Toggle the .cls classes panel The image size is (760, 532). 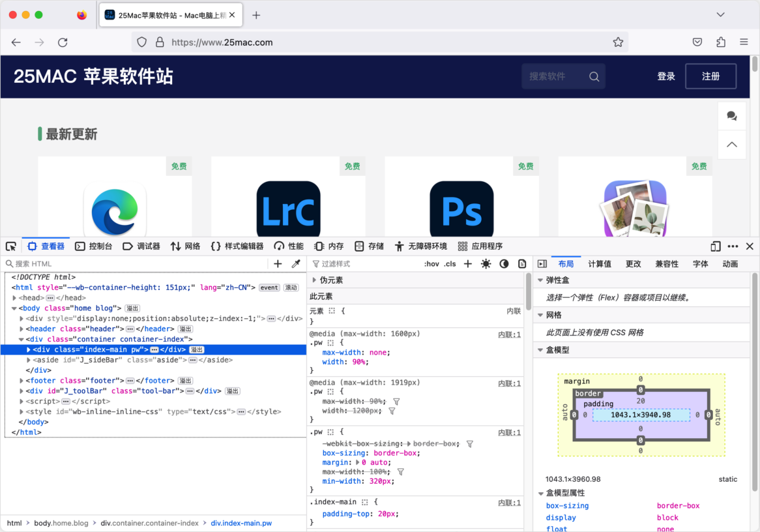450,264
